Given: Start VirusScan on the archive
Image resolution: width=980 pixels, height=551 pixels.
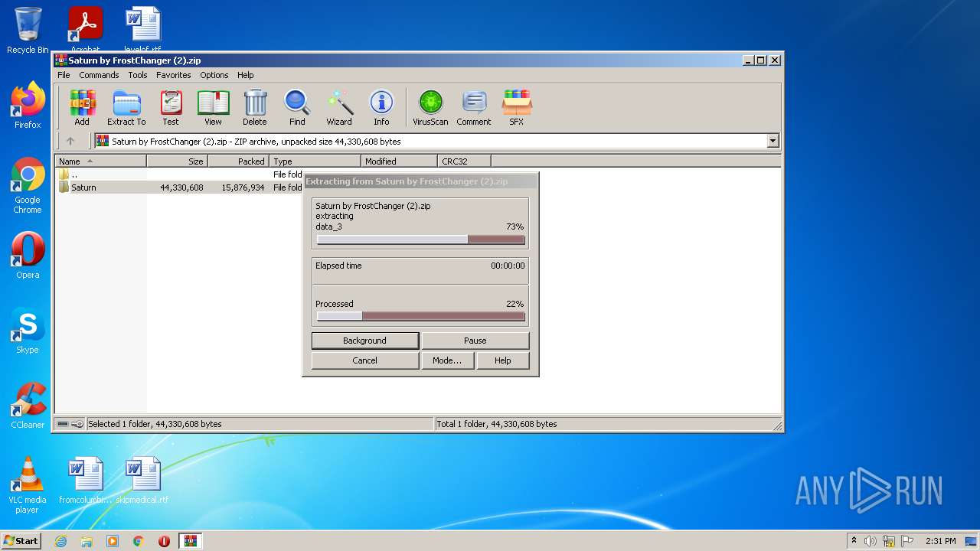Looking at the screenshot, I should pos(430,107).
